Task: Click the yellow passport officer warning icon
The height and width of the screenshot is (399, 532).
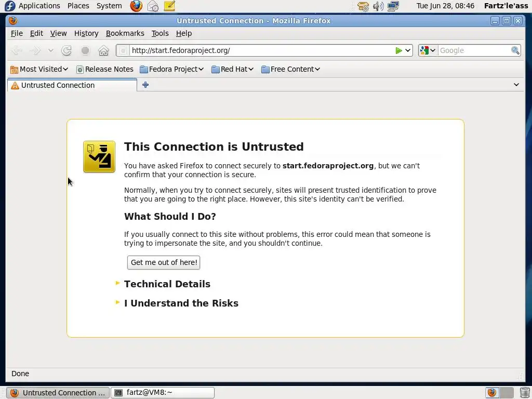Action: tap(99, 157)
